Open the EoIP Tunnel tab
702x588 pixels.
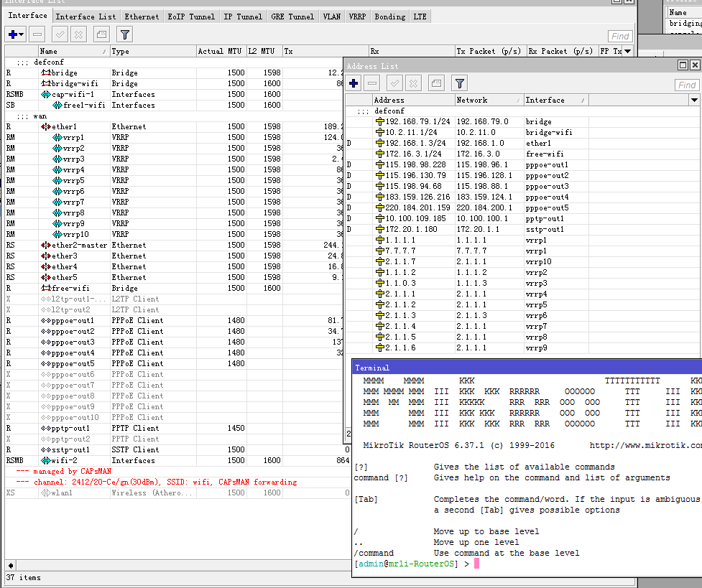[x=191, y=17]
